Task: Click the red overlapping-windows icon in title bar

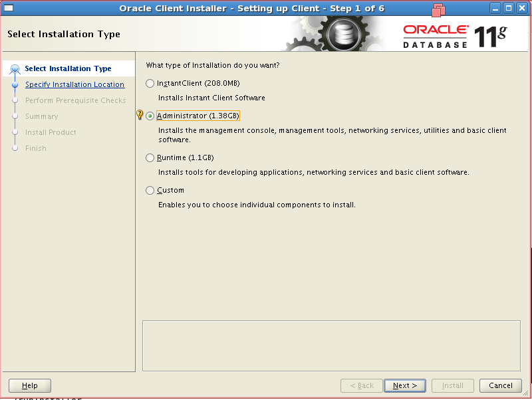Action: (438, 10)
